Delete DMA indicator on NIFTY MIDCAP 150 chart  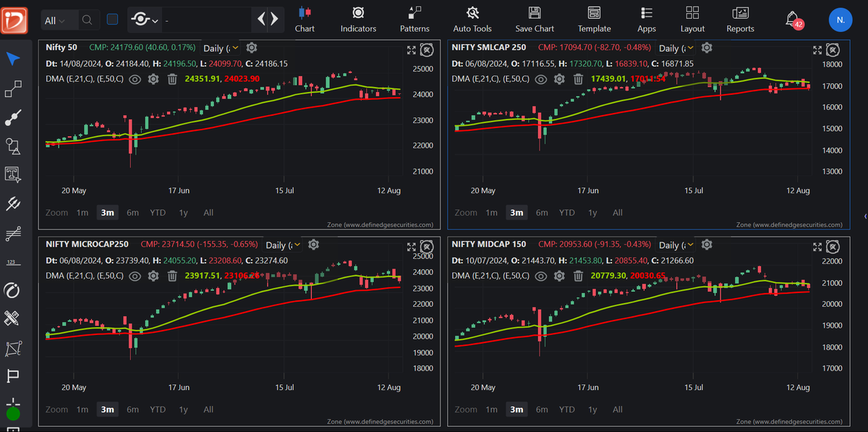[579, 276]
